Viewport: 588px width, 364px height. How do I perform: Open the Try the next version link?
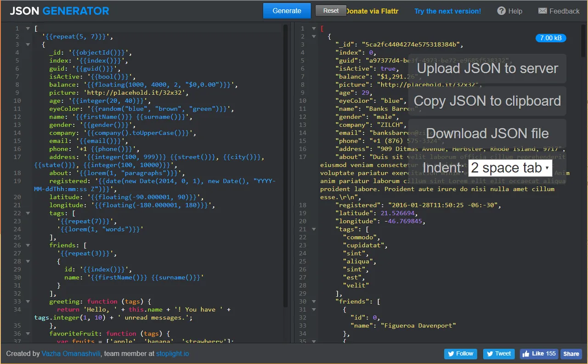447,11
